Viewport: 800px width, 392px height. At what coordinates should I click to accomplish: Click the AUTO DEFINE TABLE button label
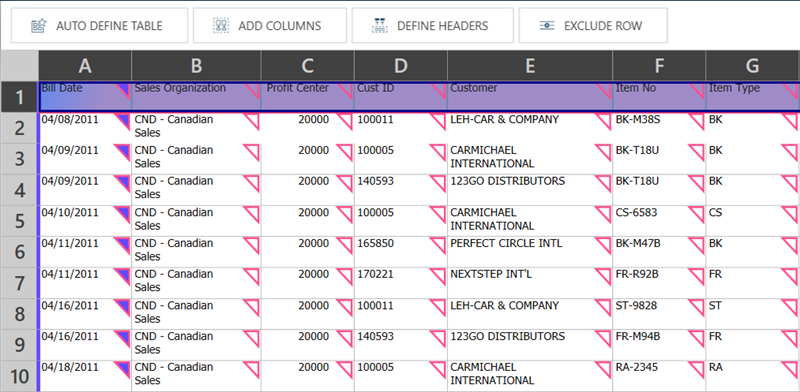[x=109, y=26]
